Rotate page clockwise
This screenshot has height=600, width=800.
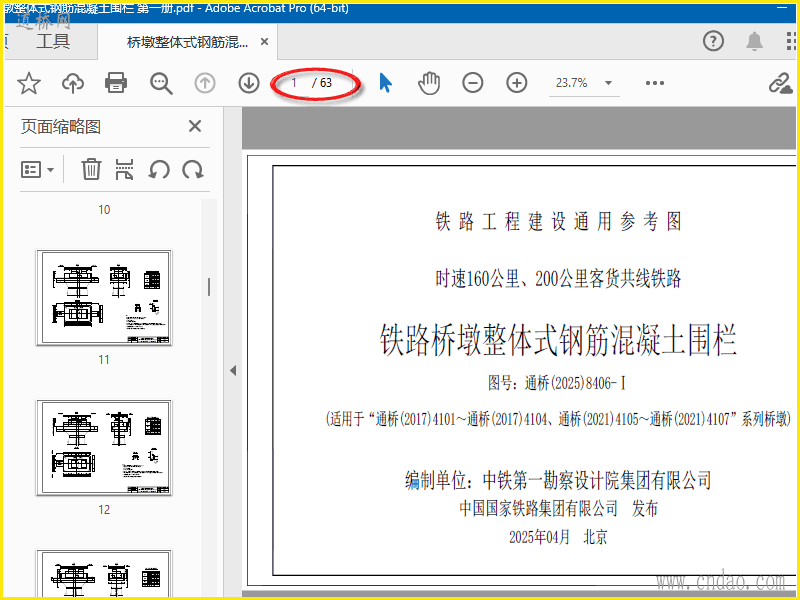click(x=193, y=169)
